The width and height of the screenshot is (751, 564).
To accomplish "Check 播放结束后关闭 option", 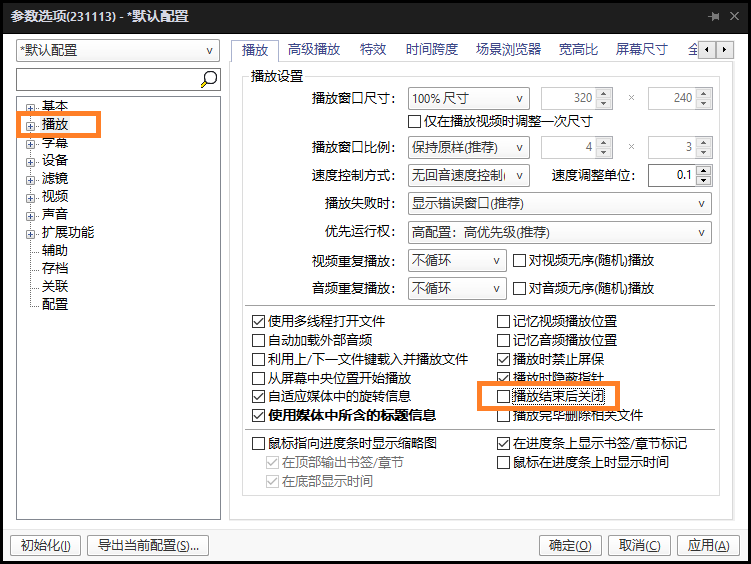I will (503, 396).
